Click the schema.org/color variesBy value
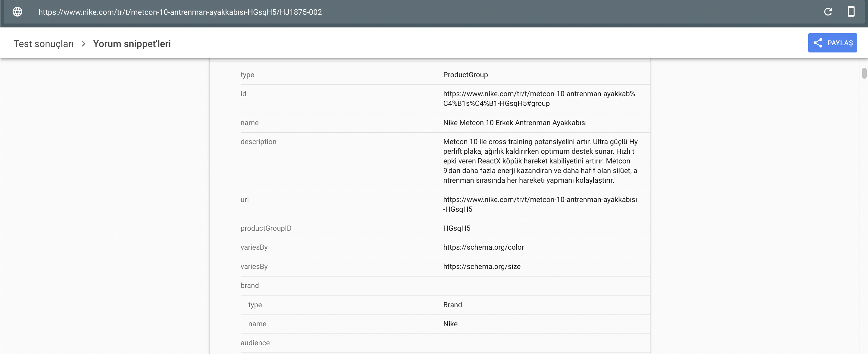Screen dimensions: 868x354 pos(483,247)
